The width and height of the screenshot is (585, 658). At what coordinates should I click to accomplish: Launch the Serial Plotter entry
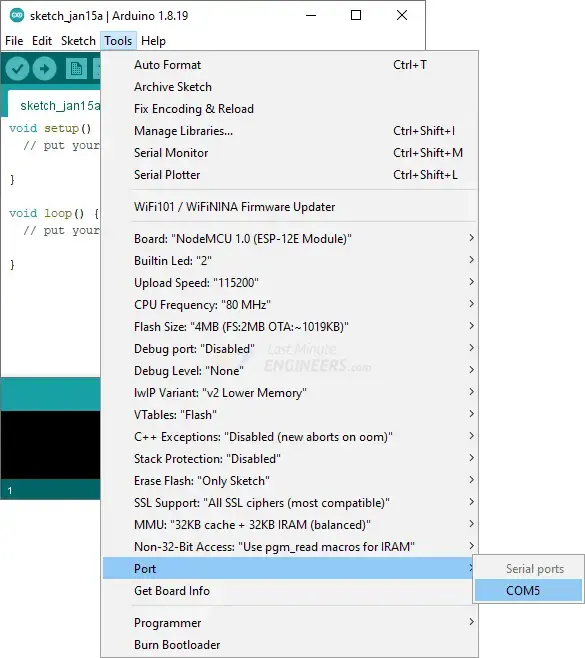(x=290, y=175)
